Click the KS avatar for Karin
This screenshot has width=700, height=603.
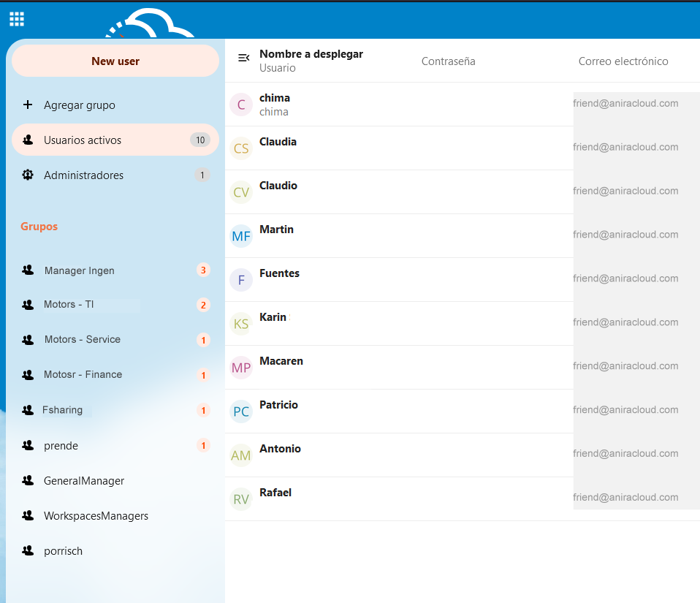241,324
